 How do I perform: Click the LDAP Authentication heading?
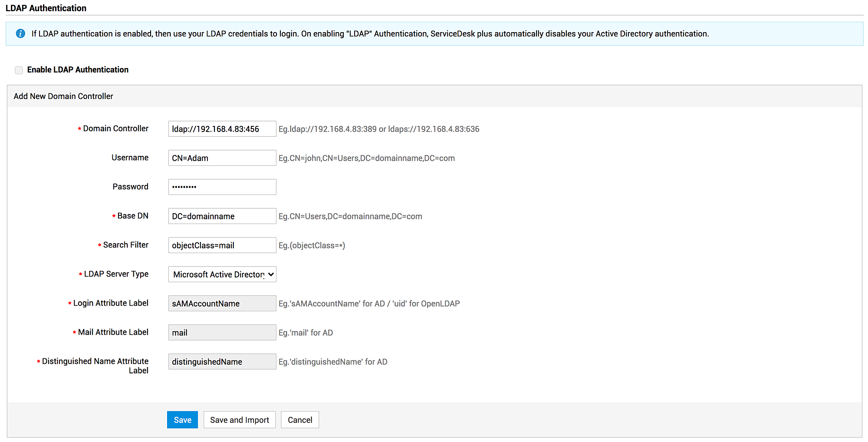pos(46,8)
